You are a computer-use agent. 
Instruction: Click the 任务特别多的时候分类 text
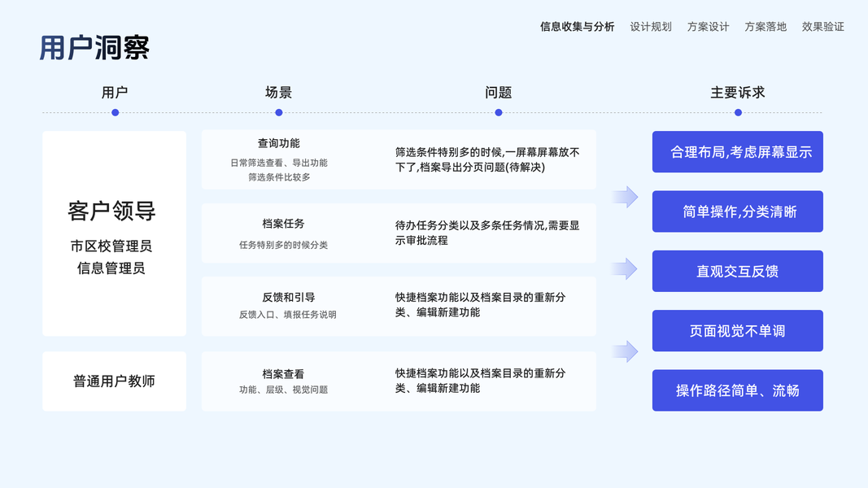click(x=283, y=245)
